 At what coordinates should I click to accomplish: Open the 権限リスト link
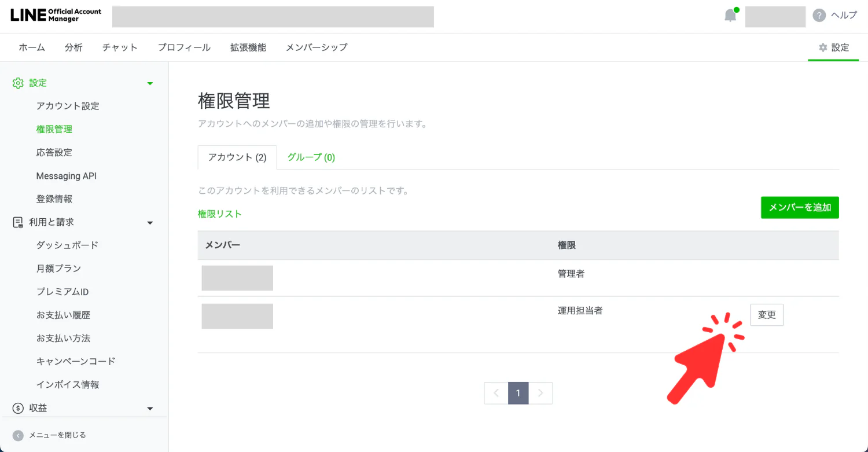[x=219, y=214]
